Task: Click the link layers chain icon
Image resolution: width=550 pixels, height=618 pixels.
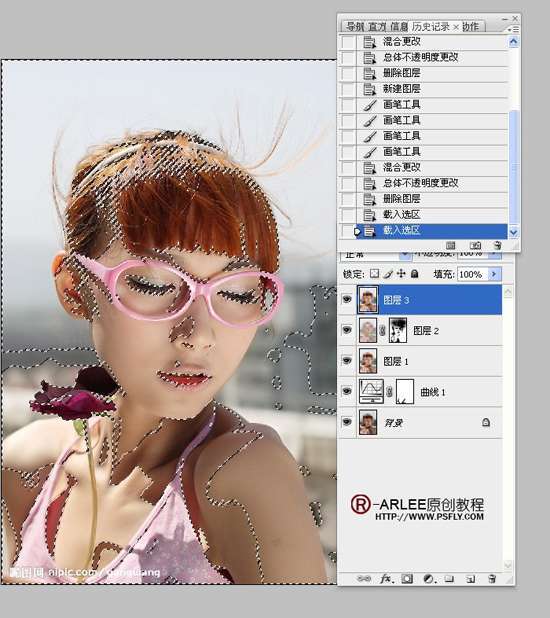Action: point(364,579)
